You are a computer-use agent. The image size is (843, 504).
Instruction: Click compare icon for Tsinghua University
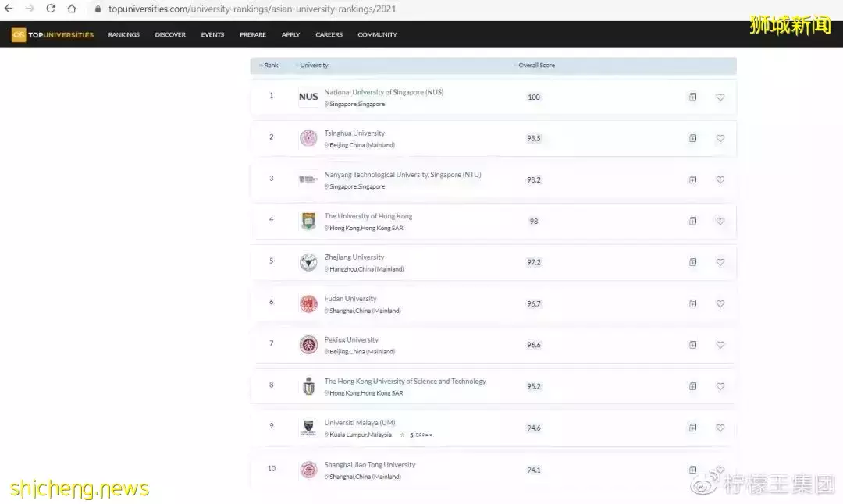click(x=692, y=138)
